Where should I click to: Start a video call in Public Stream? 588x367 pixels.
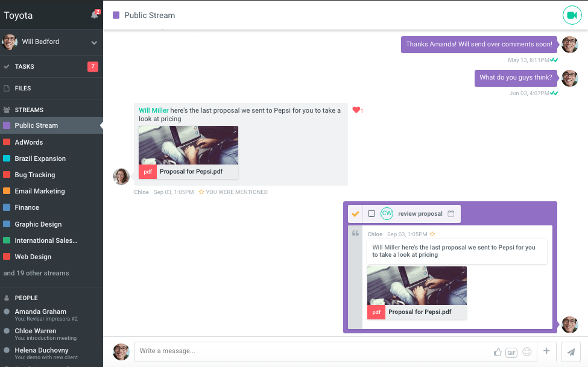[x=572, y=15]
